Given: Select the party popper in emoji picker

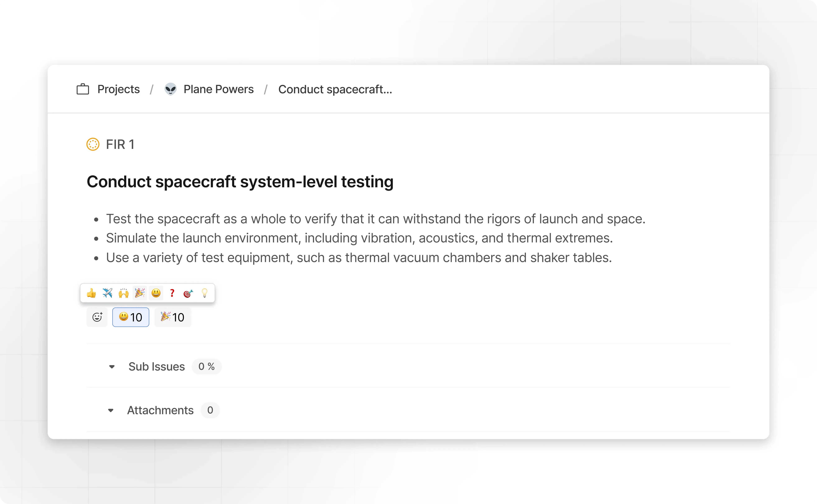Looking at the screenshot, I should (x=140, y=293).
